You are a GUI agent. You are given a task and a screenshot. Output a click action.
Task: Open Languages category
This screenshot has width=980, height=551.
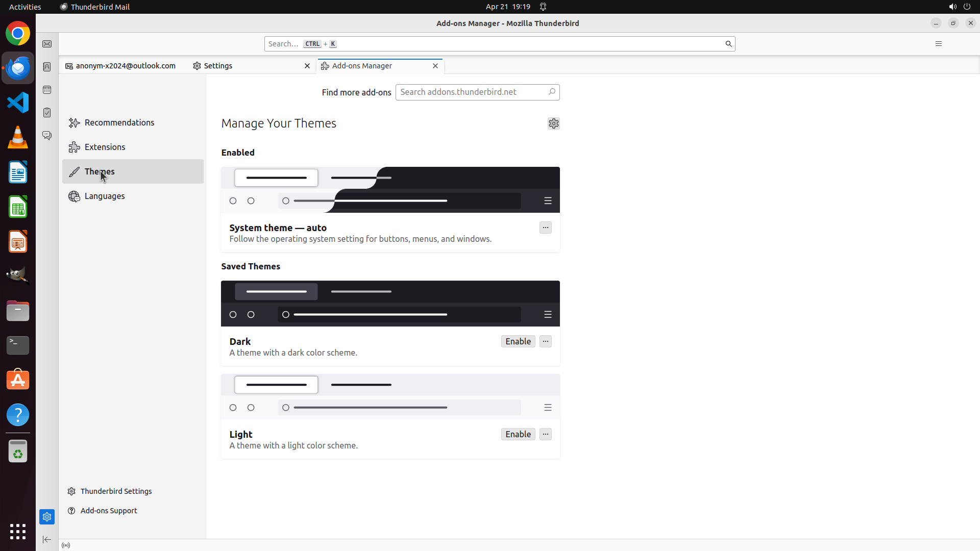point(133,196)
